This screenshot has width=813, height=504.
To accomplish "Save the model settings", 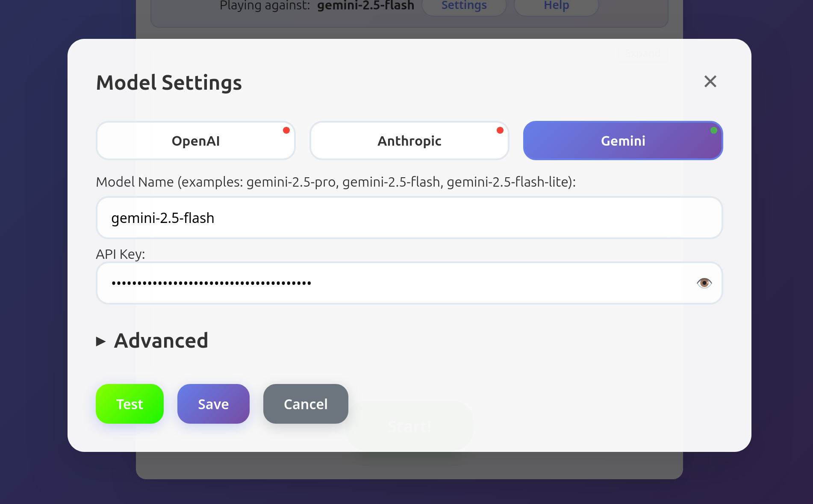I will click(213, 404).
